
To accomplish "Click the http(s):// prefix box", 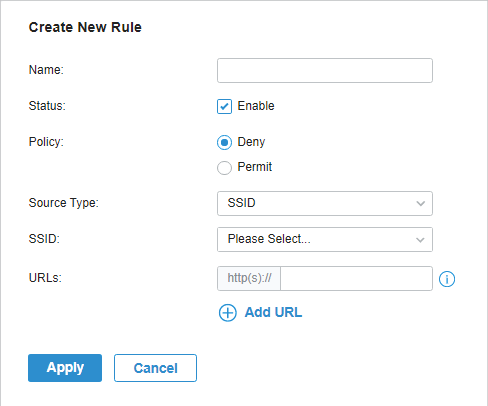I will coord(249,278).
